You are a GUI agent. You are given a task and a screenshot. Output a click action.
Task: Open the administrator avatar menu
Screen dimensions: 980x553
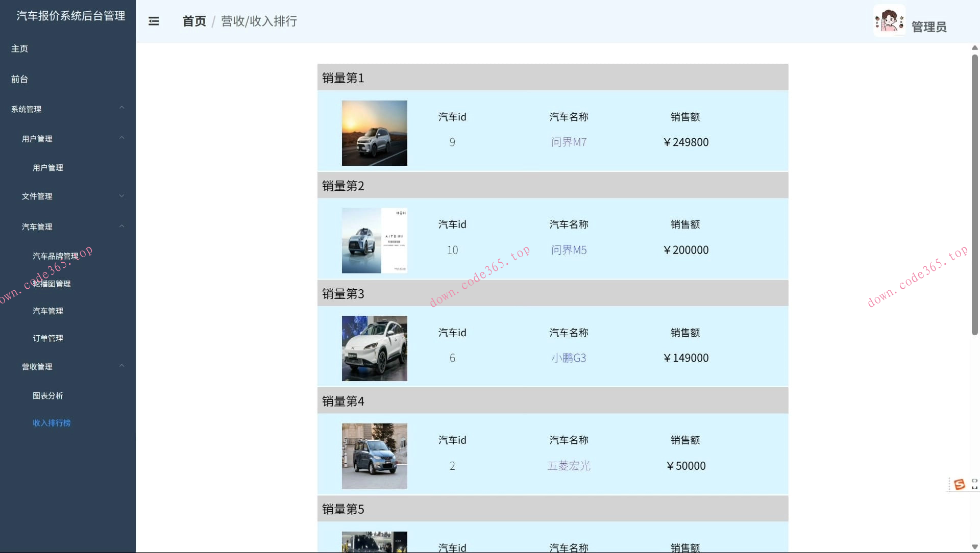click(889, 20)
